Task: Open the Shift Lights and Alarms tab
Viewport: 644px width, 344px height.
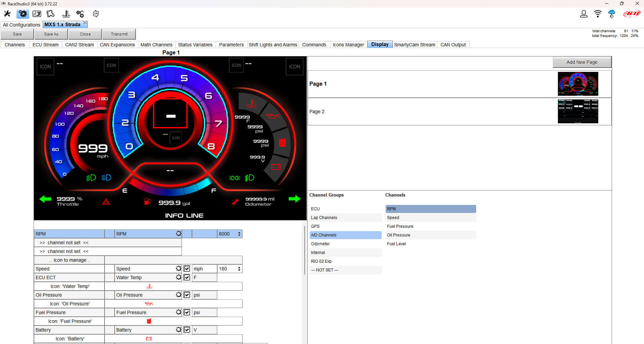Action: click(273, 45)
